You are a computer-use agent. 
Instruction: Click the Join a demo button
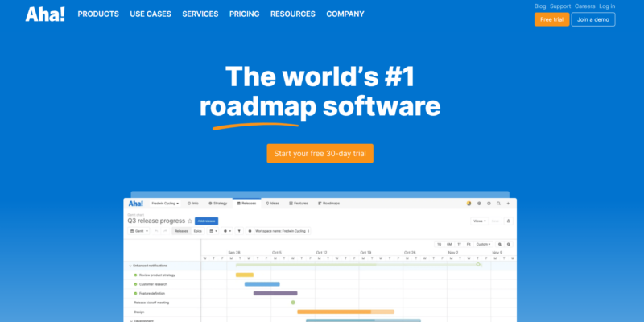(593, 19)
